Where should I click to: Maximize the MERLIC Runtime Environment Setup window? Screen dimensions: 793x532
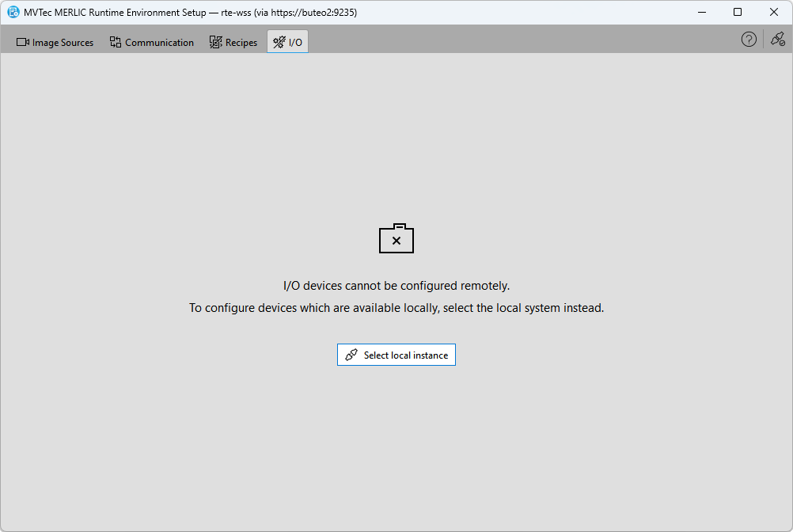point(738,12)
